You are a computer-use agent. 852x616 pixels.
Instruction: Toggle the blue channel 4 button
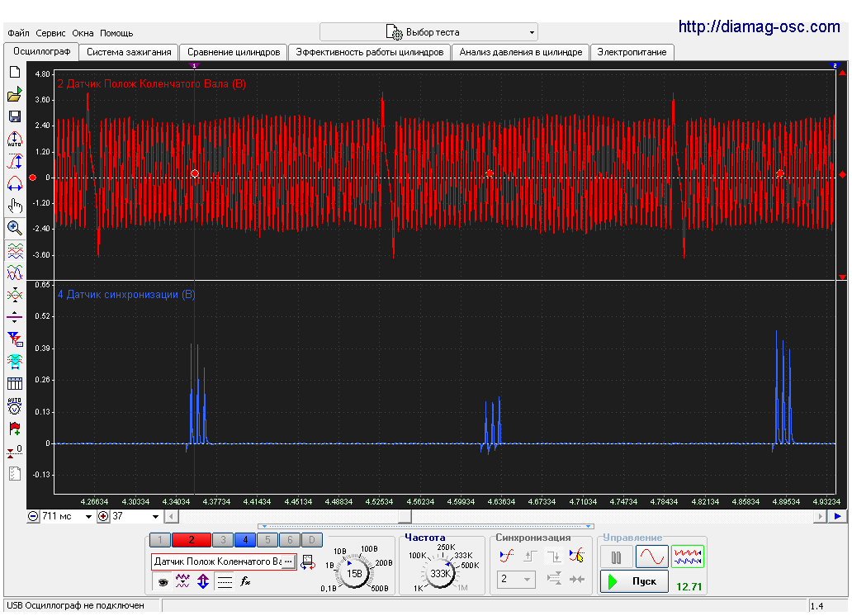click(x=245, y=540)
